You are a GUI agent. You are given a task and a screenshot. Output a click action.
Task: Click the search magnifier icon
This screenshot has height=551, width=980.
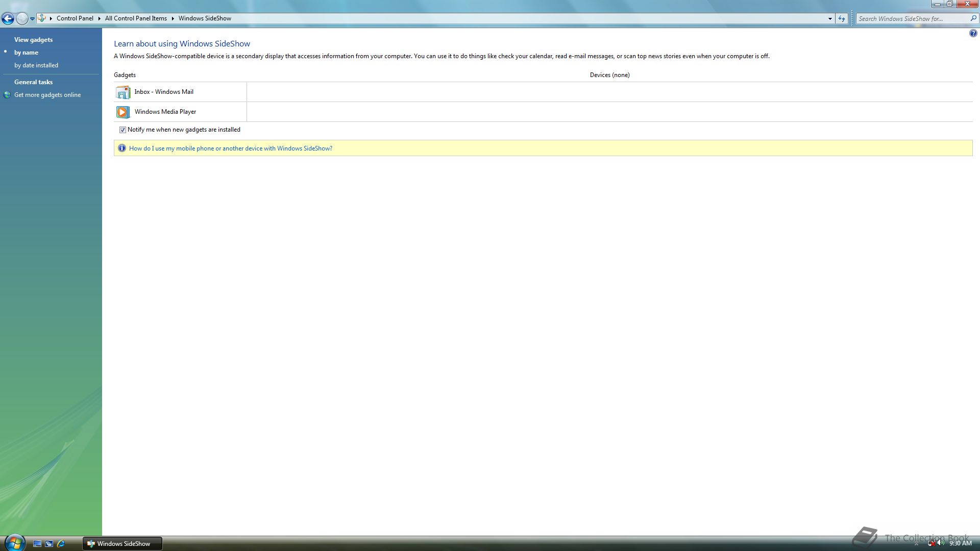click(x=973, y=18)
